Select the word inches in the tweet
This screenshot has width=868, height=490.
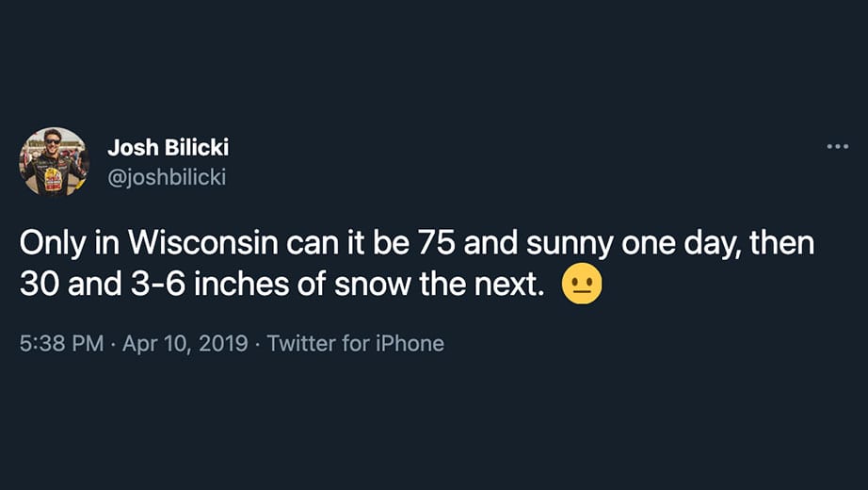coord(241,284)
